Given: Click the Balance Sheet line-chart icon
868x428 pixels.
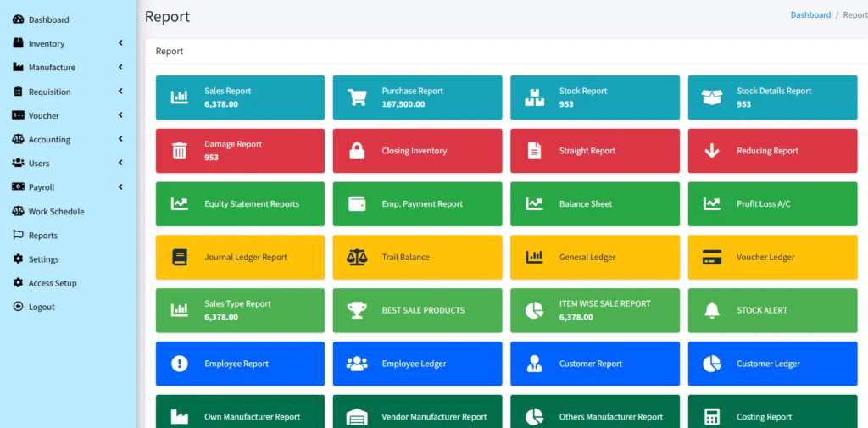Looking at the screenshot, I should tap(534, 203).
